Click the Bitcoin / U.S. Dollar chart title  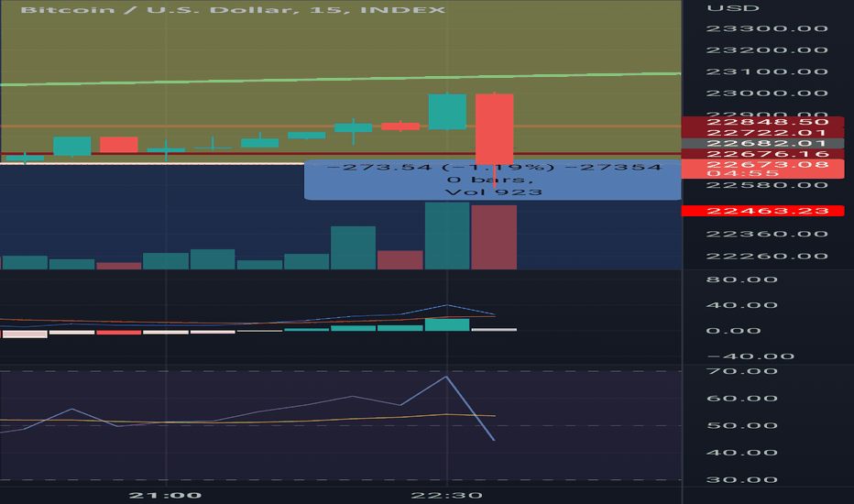(233, 10)
